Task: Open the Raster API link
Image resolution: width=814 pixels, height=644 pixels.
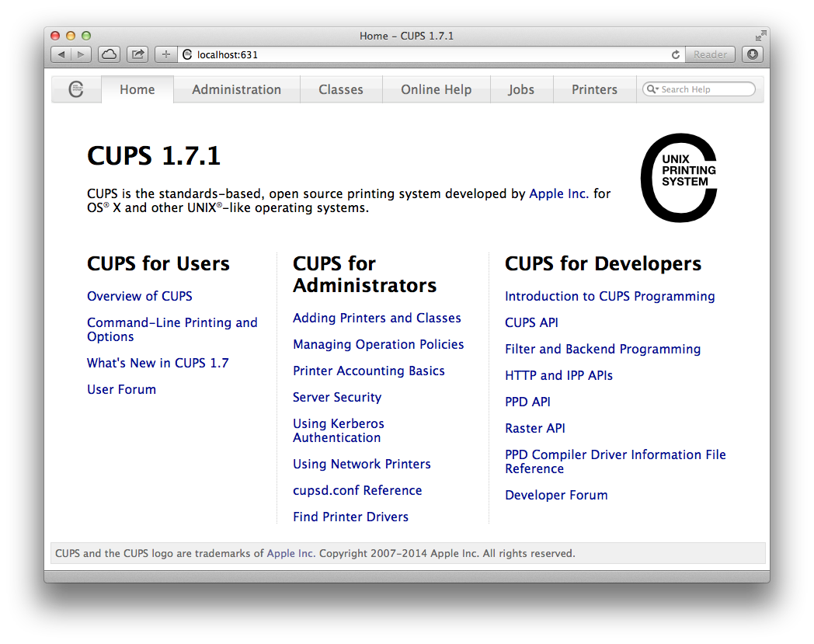Action: tap(535, 429)
